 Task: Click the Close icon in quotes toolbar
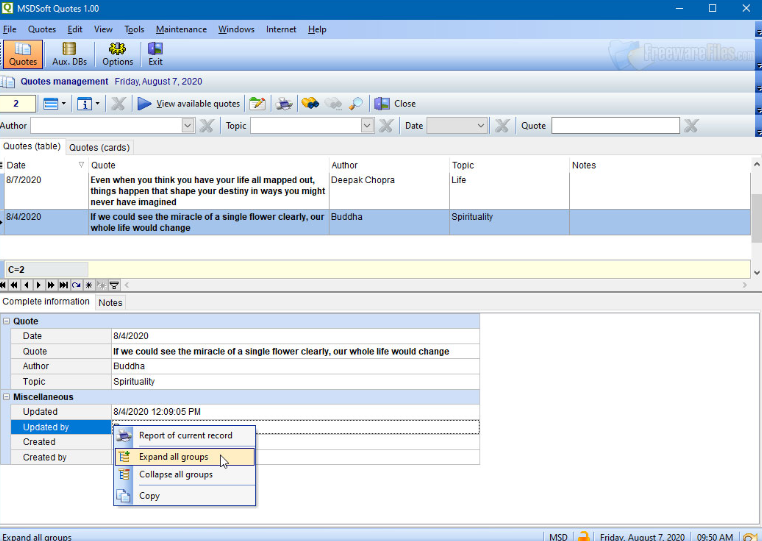coord(382,104)
